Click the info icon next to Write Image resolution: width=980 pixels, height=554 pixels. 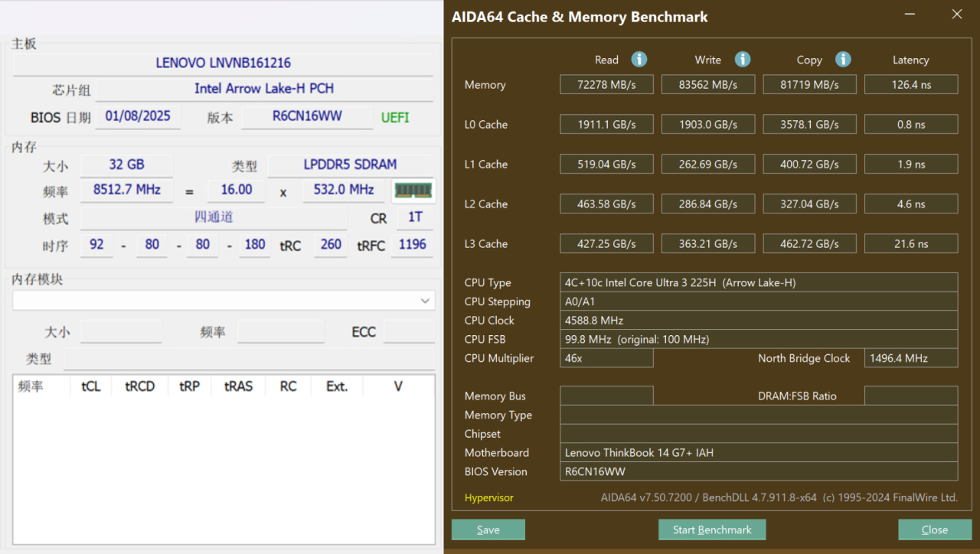(743, 60)
